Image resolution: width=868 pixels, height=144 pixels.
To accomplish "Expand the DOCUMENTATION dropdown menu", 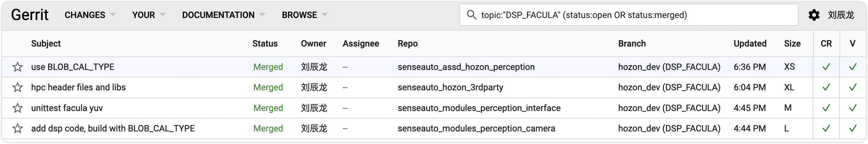I will pos(223,15).
